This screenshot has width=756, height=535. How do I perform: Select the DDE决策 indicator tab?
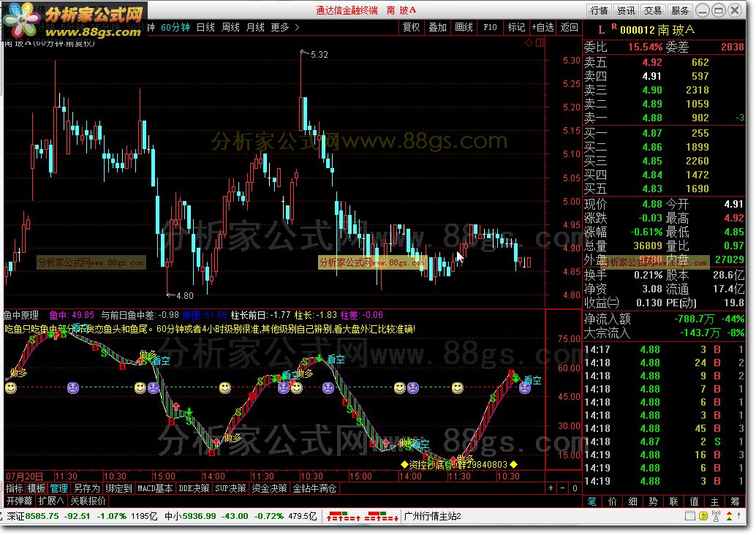194,488
